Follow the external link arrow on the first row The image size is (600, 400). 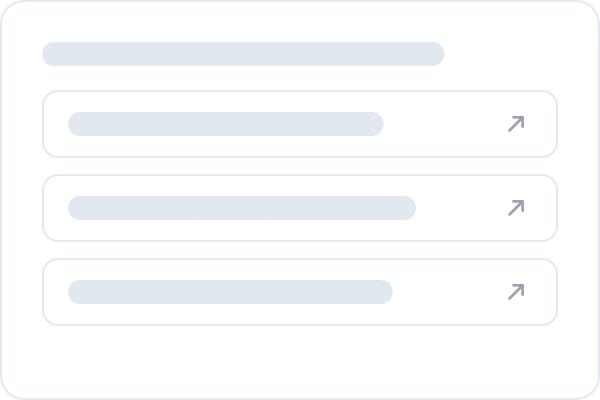[x=516, y=124]
